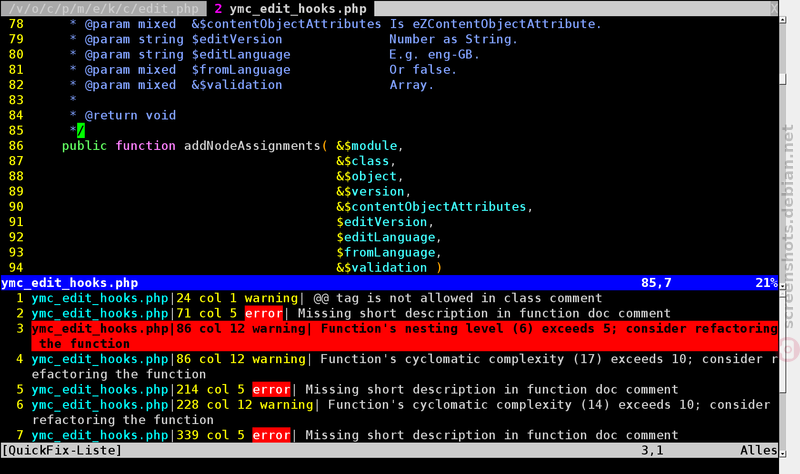Open quickfix entry 2, the line 71 error

[x=351, y=313]
